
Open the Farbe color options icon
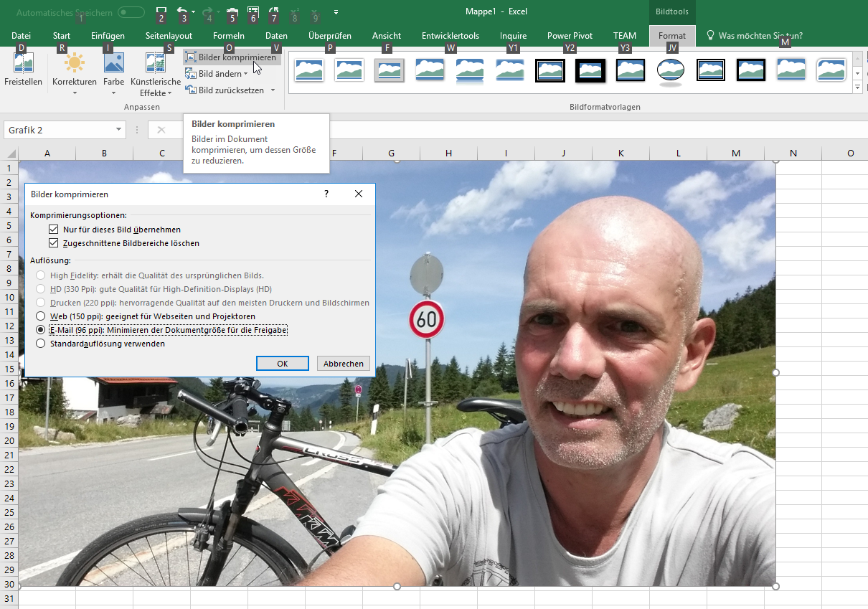(x=113, y=65)
